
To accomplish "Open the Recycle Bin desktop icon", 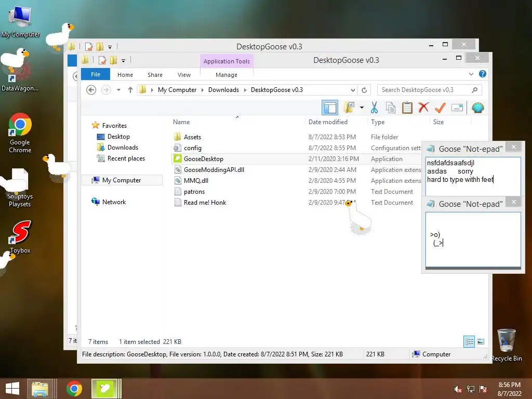I will pyautogui.click(x=506, y=345).
